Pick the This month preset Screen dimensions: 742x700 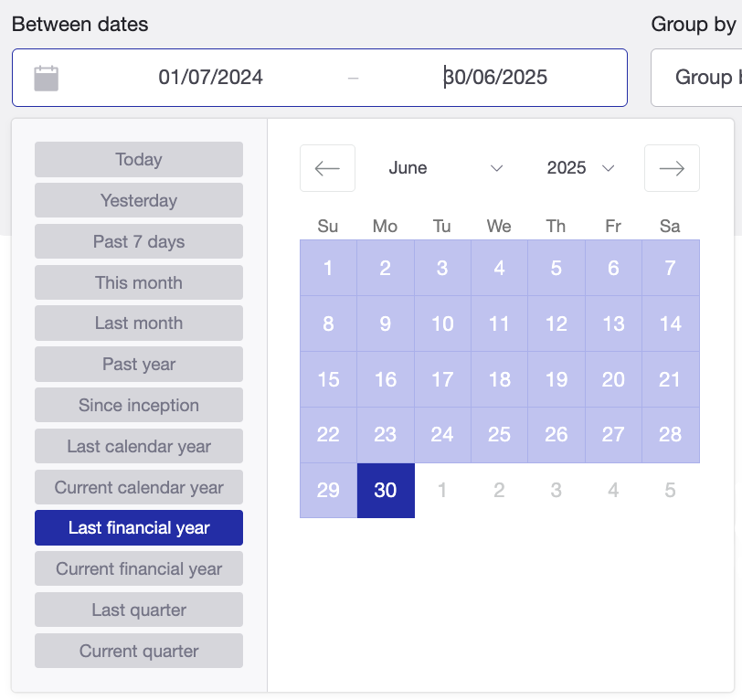coord(139,282)
